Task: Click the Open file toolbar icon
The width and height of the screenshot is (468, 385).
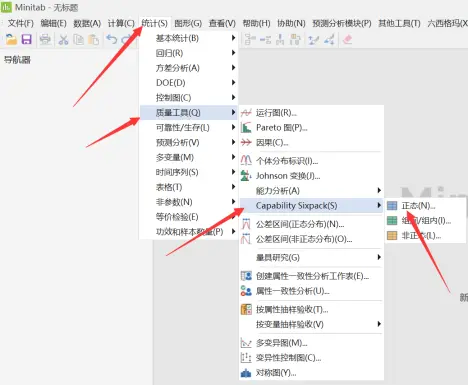Action: (11, 39)
